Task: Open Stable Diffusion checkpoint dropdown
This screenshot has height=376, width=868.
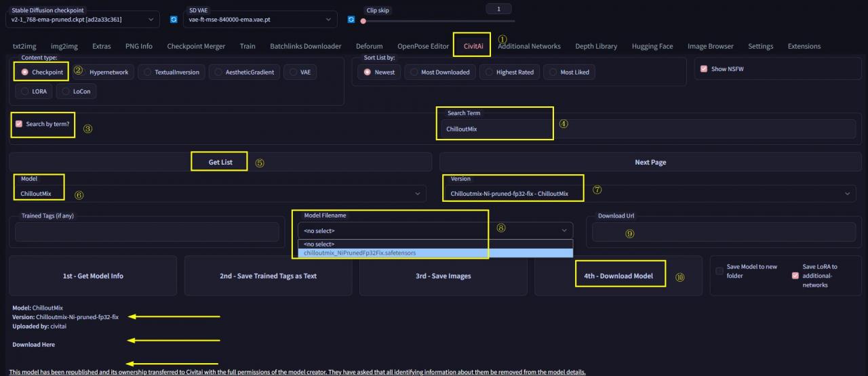Action: coord(84,20)
